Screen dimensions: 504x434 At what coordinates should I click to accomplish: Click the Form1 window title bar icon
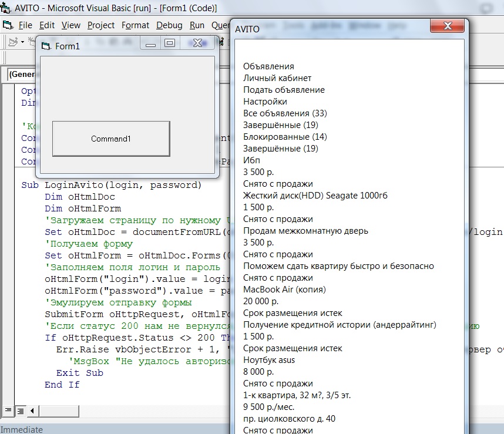click(x=46, y=46)
